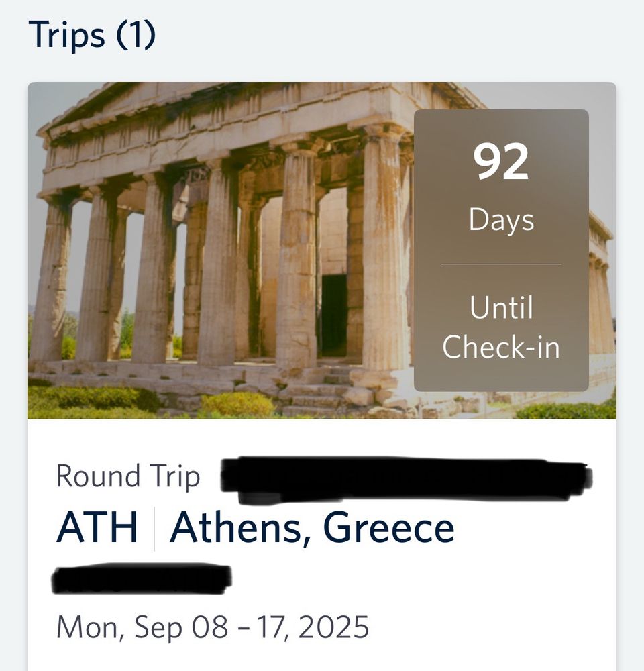This screenshot has width=644, height=671.
Task: Tap the divider line inside countdown box
Action: 501,264
